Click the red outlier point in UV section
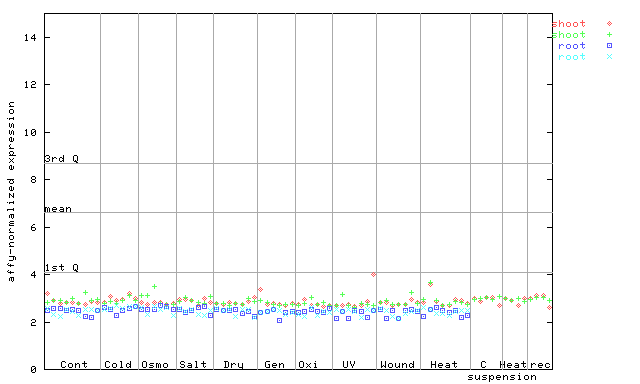Image resolution: width=640 pixels, height=384 pixels. pos(373,275)
